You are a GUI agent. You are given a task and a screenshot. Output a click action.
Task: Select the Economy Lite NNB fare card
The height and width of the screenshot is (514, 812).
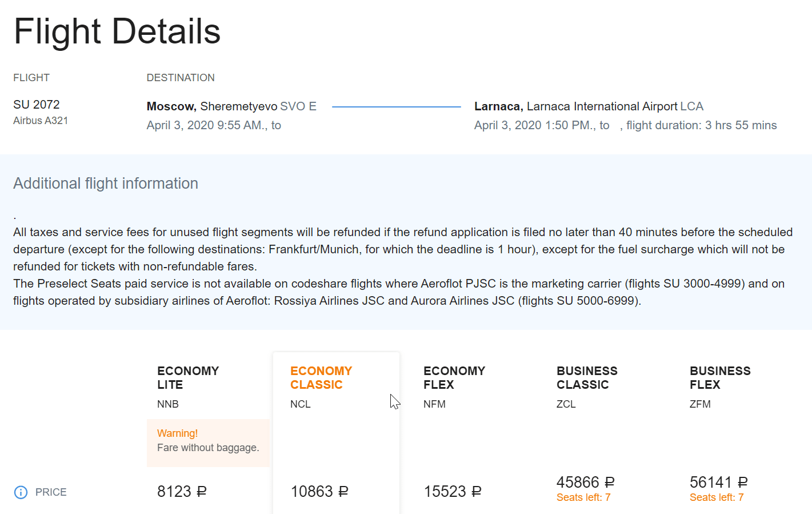click(189, 377)
